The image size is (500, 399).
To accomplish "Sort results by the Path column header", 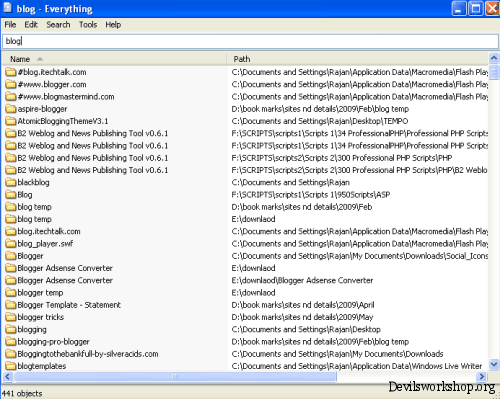I will click(358, 59).
